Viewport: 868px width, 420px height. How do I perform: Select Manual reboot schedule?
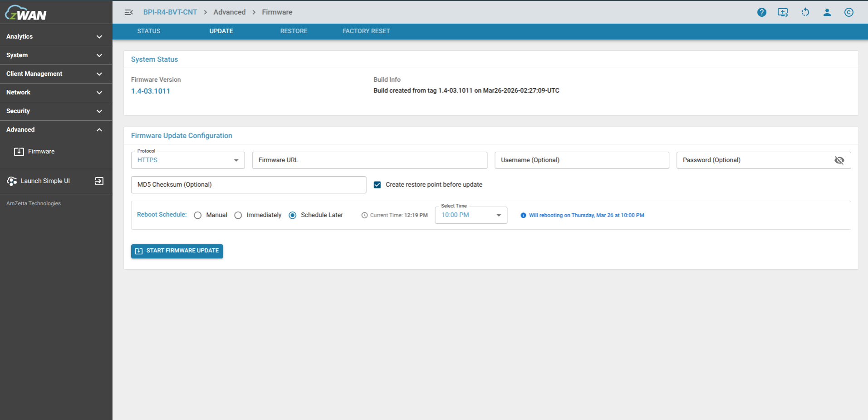(x=197, y=215)
